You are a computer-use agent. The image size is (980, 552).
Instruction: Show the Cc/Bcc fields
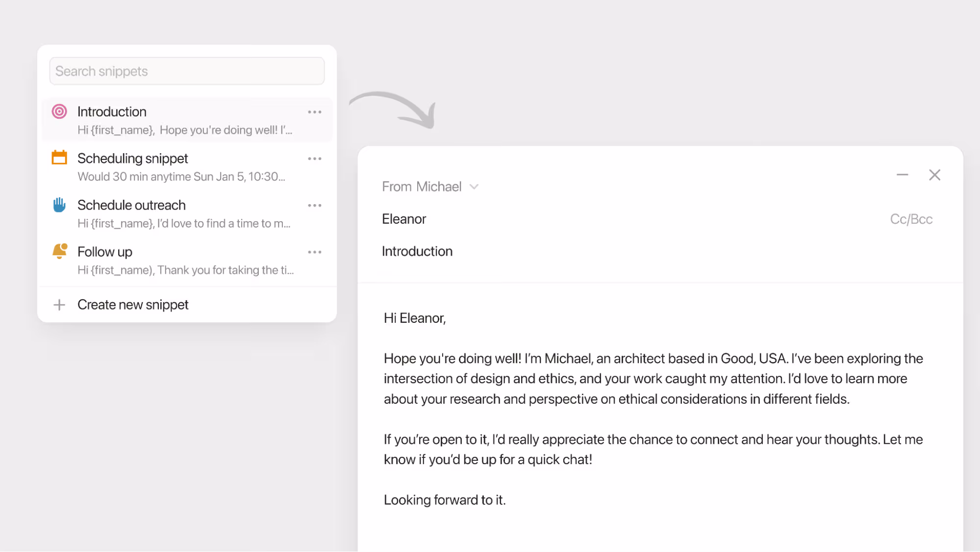[911, 219]
